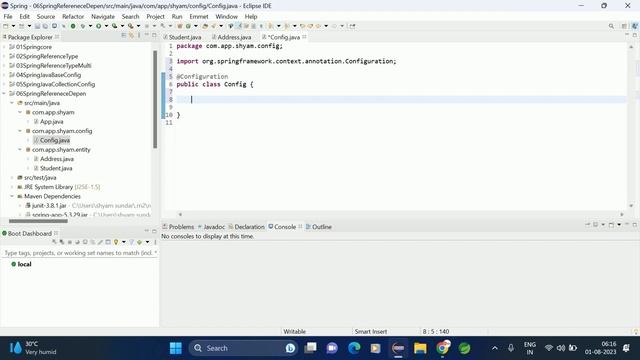Switch to the Outline tab
The width and height of the screenshot is (640, 360).
pos(319,227)
